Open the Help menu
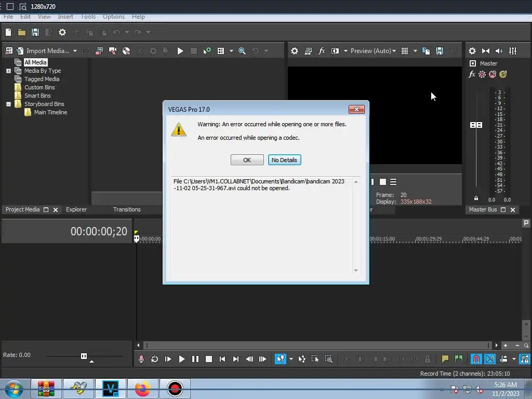The width and height of the screenshot is (532, 399). point(138,17)
